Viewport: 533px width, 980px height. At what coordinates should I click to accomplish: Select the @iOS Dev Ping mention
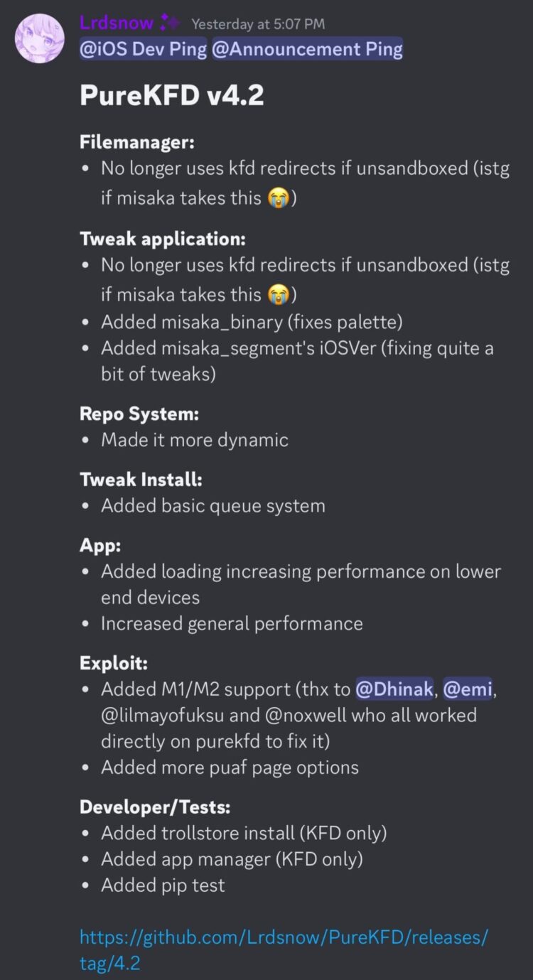144,49
